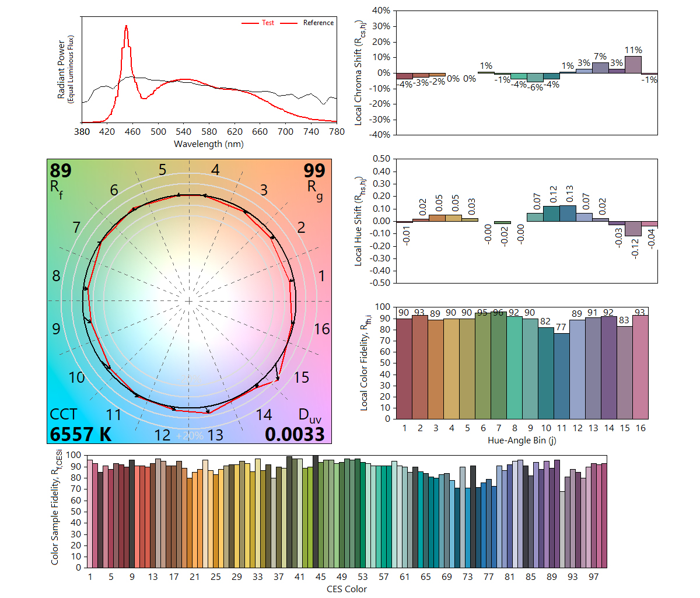Select the Rf value 89
The height and width of the screenshot is (598, 700).
(61, 171)
